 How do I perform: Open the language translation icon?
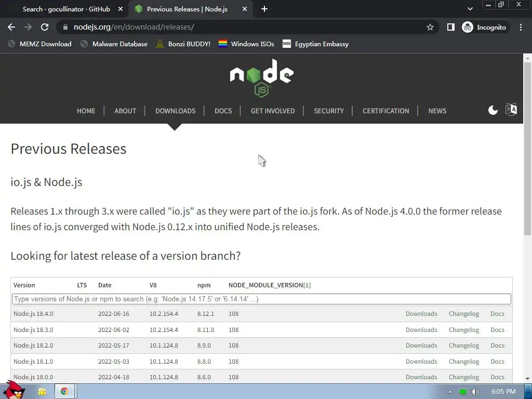[x=511, y=110]
